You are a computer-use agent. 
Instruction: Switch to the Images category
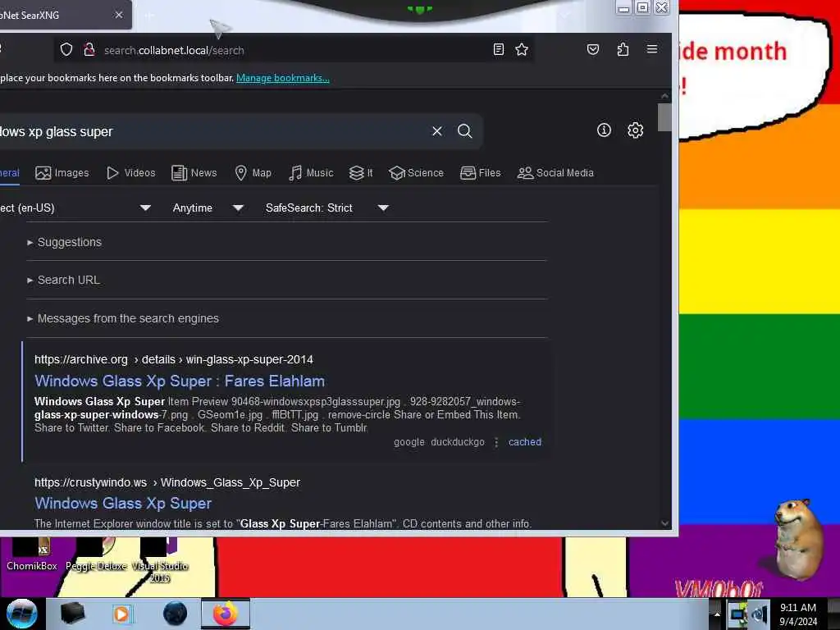62,173
